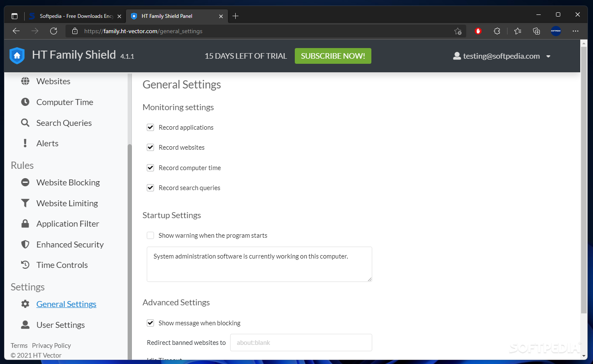Reload the page with the refresh icon
This screenshot has width=593, height=364.
[54, 31]
